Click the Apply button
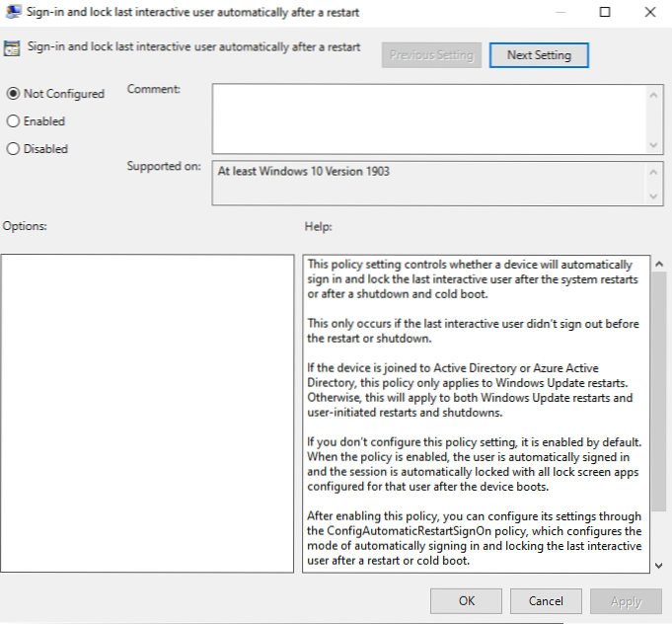Screen dimensions: 672x624 pos(626,600)
